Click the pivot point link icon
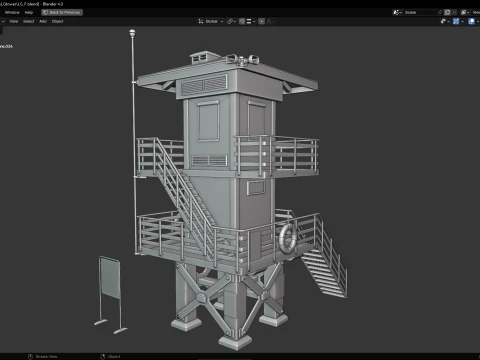Viewport: 480px width, 360px height. [230, 21]
